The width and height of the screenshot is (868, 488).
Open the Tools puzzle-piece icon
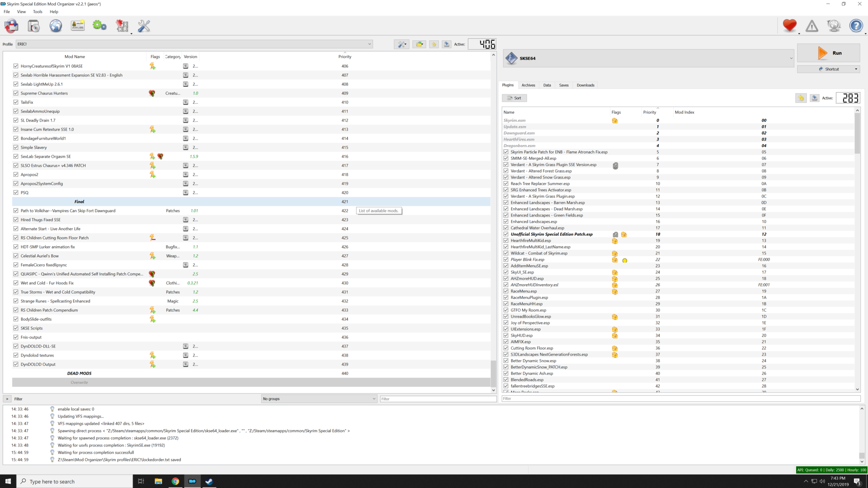(122, 26)
